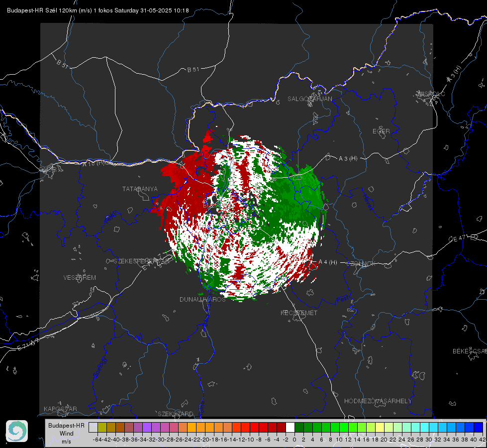This screenshot has width=487, height=448.
Task: Pick the cyan swatch between 28 and 30
Action: pos(425,428)
